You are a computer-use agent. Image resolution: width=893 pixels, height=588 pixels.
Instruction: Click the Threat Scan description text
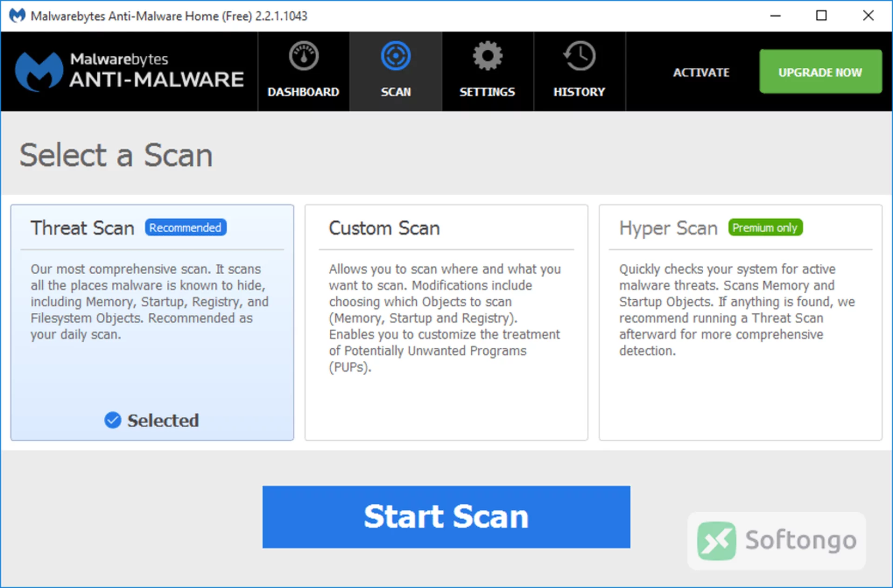point(149,302)
